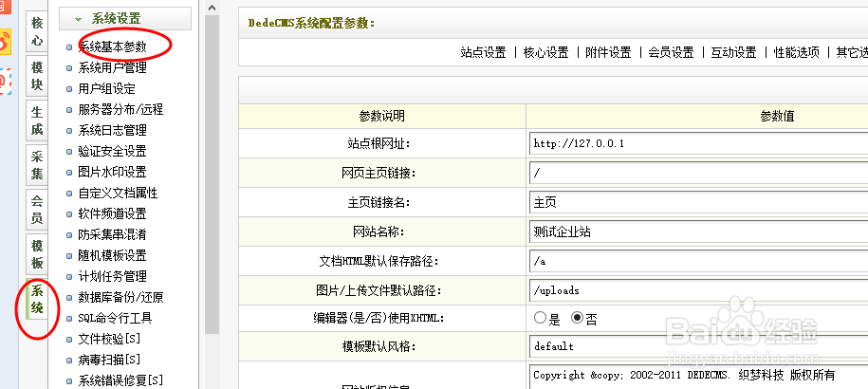
Task: Click the 网页主页链接 input field
Action: 698,173
